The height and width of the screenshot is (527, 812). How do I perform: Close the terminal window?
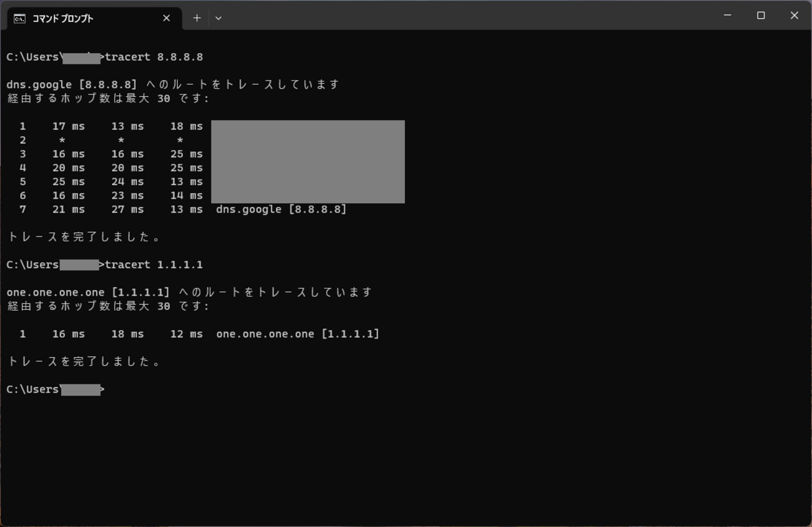tap(795, 16)
